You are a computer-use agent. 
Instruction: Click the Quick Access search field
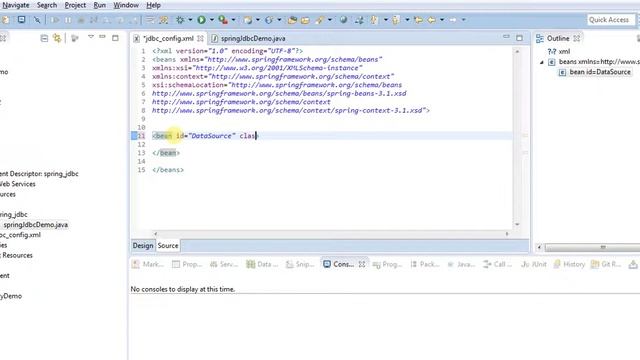611,20
